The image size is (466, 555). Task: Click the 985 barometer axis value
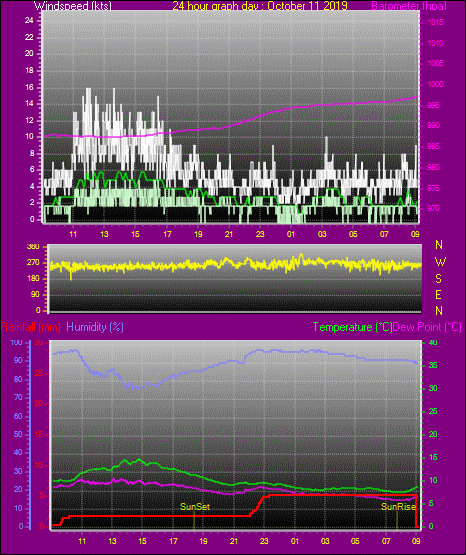[x=434, y=147]
